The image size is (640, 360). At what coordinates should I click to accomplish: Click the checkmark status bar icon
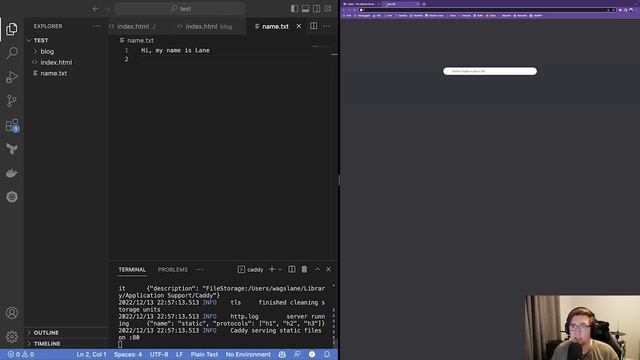(x=312, y=354)
